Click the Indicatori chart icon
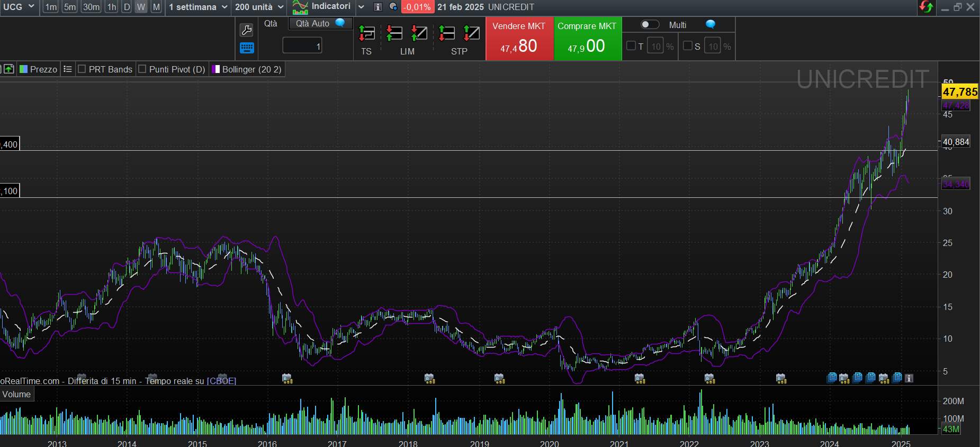The image size is (980, 447). tap(300, 7)
